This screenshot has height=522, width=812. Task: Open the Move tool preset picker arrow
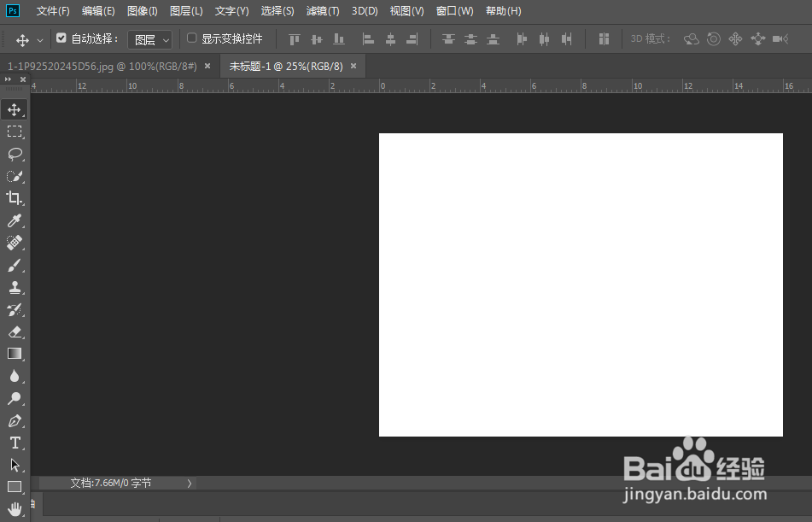pos(40,40)
